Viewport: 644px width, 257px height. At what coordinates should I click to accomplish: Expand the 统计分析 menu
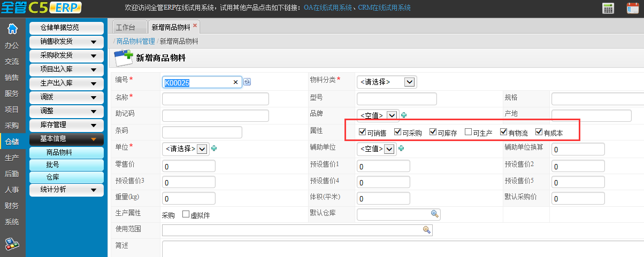tap(66, 189)
